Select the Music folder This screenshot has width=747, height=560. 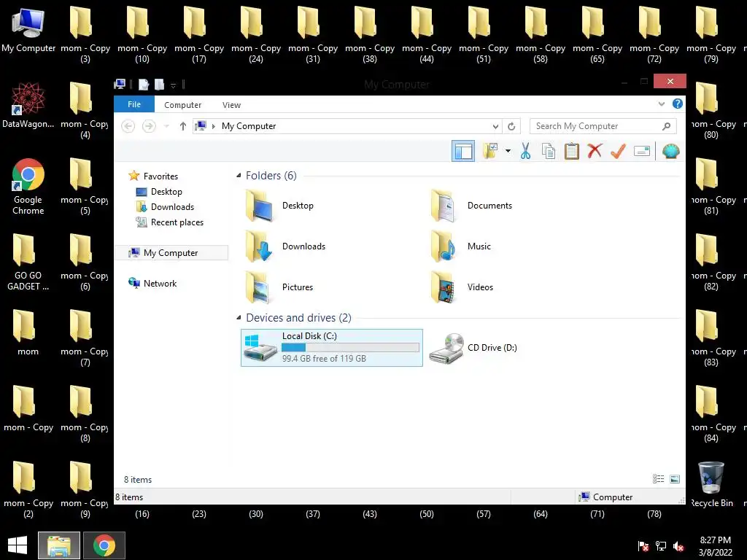click(460, 246)
